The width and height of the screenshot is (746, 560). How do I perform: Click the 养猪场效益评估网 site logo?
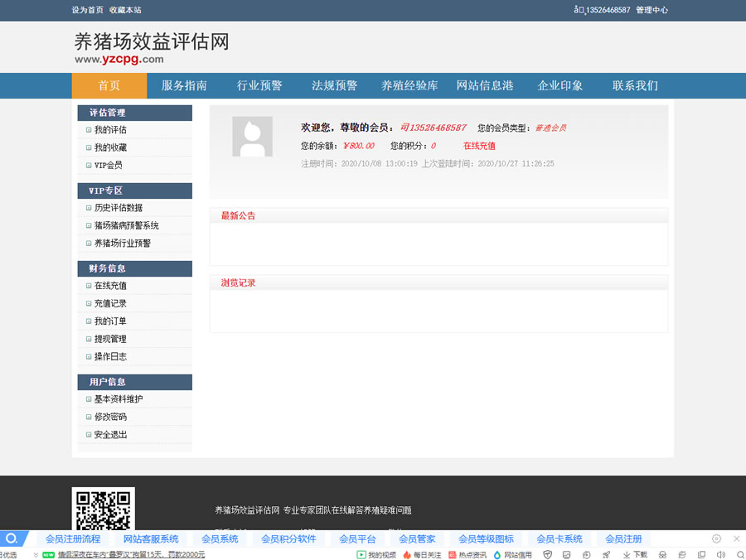pyautogui.click(x=152, y=47)
